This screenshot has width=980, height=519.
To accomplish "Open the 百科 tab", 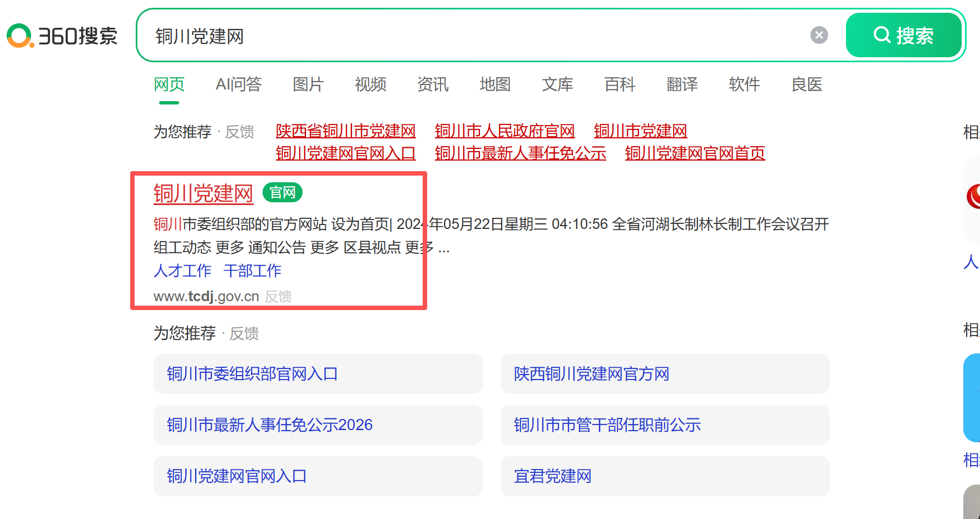I will pyautogui.click(x=620, y=84).
